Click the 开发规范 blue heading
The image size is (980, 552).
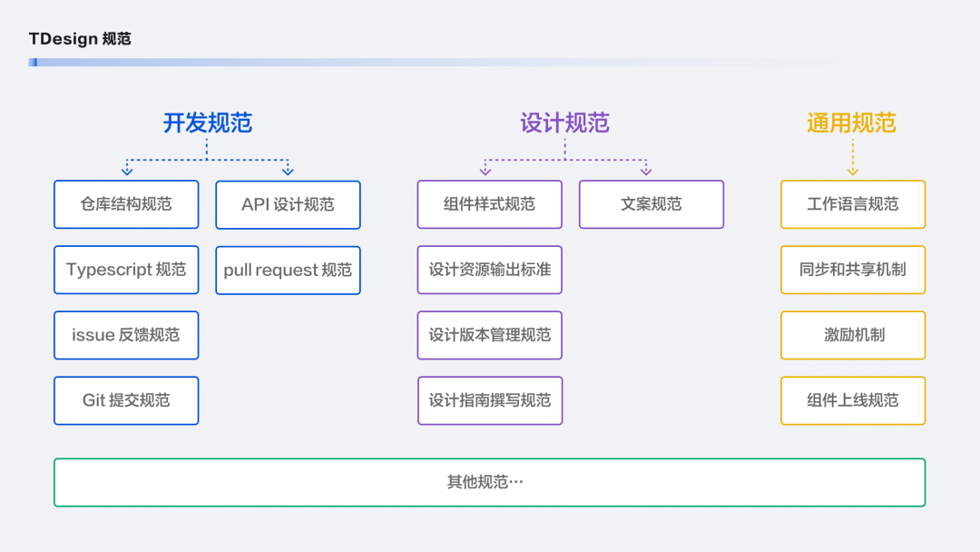[208, 123]
